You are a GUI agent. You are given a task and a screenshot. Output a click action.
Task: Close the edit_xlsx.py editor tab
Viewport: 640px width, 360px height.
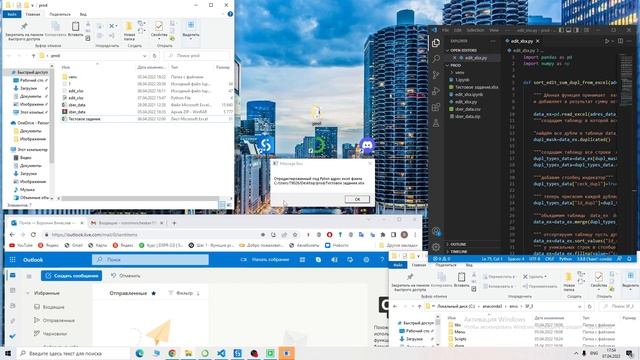(x=538, y=41)
